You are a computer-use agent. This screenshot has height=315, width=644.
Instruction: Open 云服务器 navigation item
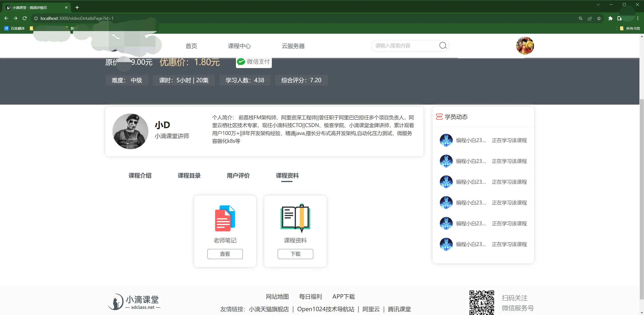click(x=293, y=46)
